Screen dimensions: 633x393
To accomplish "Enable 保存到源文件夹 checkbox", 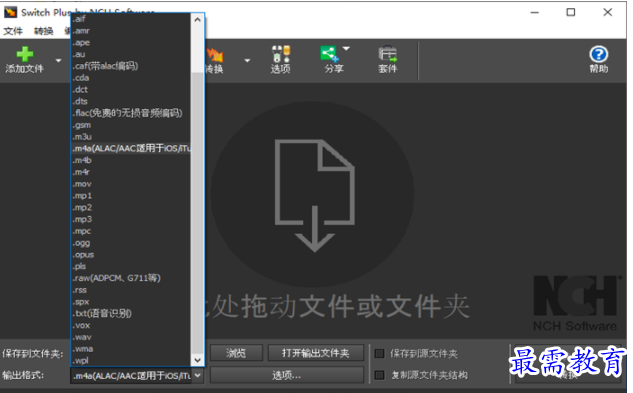I will point(379,353).
